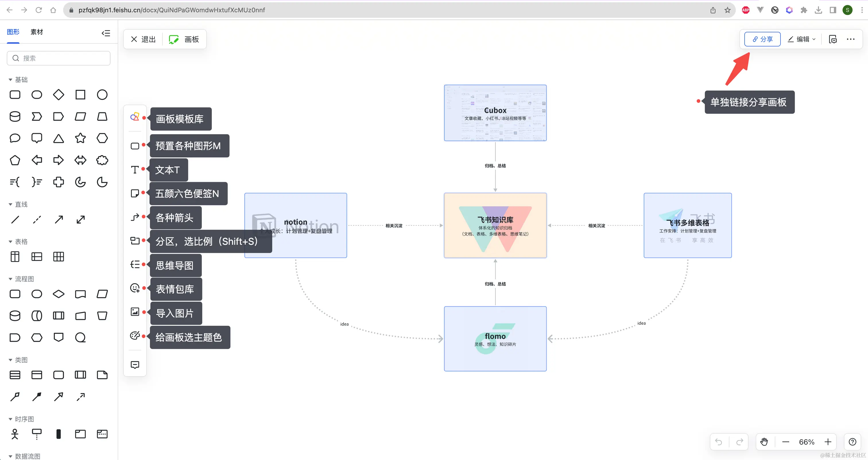Choose the connector arrow tool

point(134,217)
